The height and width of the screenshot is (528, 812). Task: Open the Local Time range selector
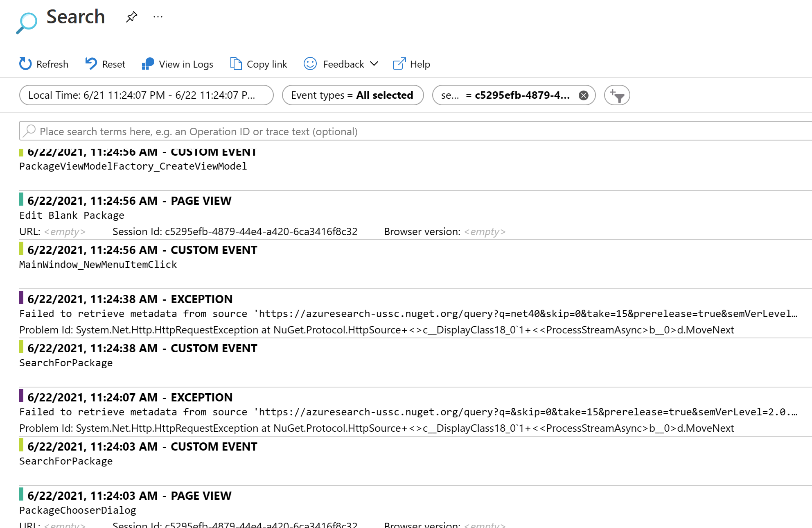146,95
